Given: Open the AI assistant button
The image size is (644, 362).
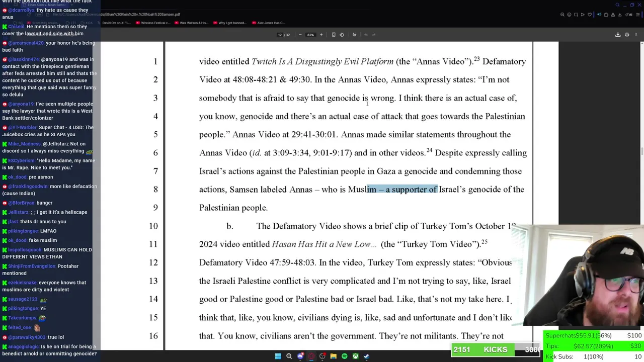Looking at the screenshot, I should (x=629, y=15).
